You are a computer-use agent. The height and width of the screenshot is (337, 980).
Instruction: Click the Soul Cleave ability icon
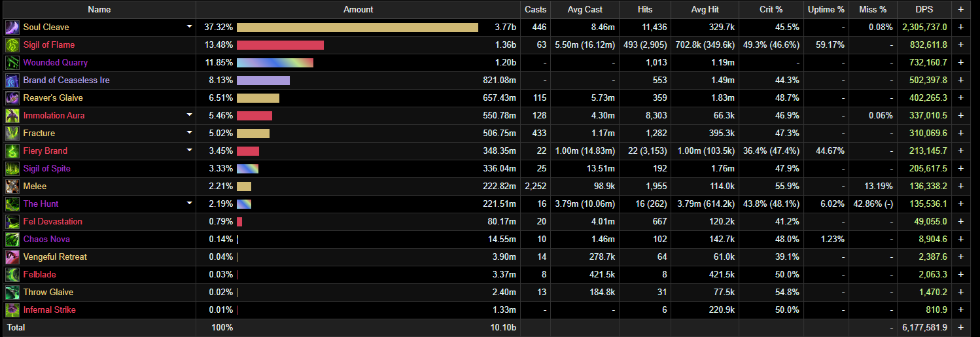point(12,27)
